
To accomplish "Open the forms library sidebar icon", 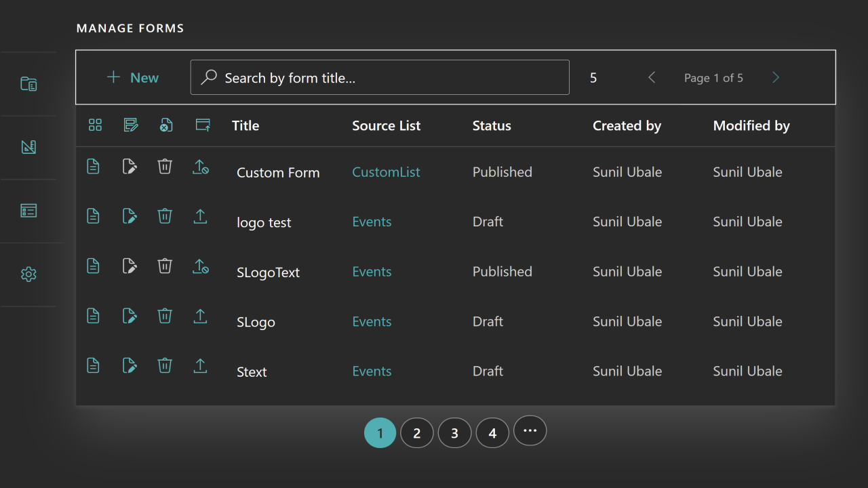I will click(x=28, y=84).
